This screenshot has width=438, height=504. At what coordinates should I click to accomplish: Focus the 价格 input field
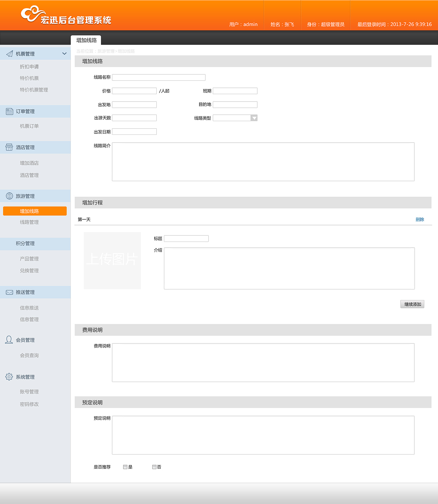pos(134,91)
